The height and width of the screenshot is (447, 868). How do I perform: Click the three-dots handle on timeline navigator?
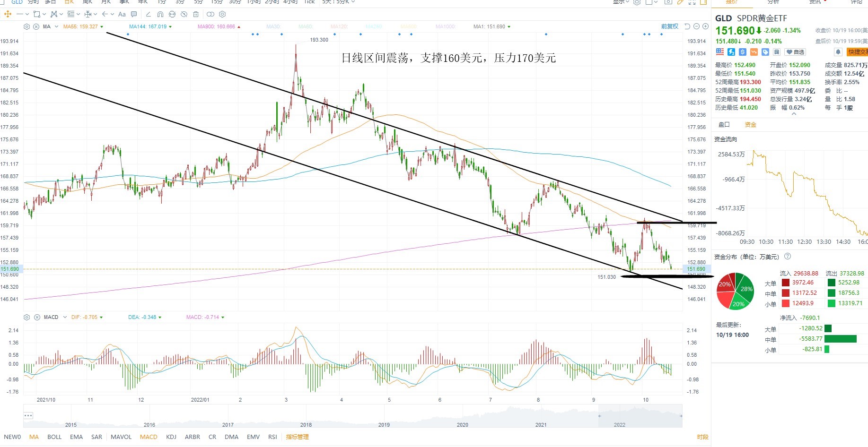pos(28,415)
